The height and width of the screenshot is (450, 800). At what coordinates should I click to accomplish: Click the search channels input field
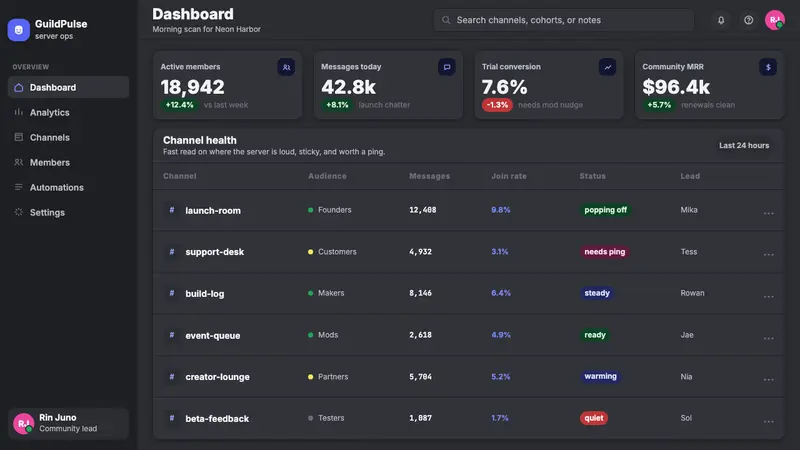click(x=564, y=20)
